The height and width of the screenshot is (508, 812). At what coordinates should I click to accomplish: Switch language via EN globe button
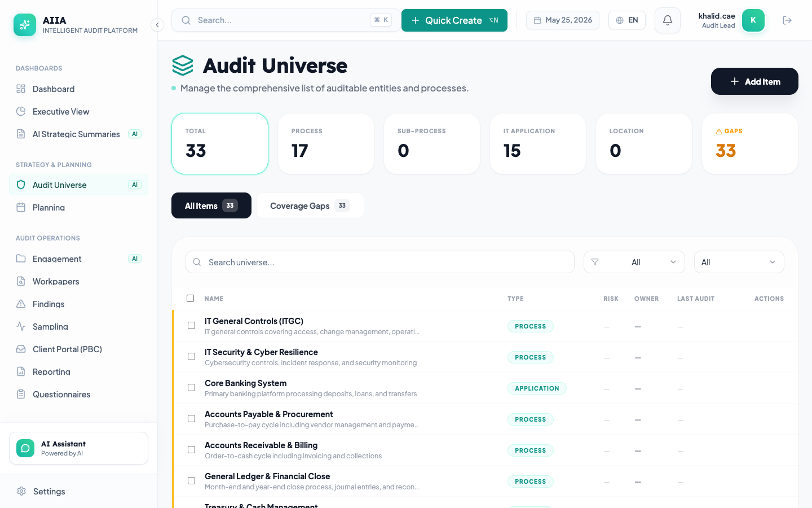pyautogui.click(x=627, y=20)
